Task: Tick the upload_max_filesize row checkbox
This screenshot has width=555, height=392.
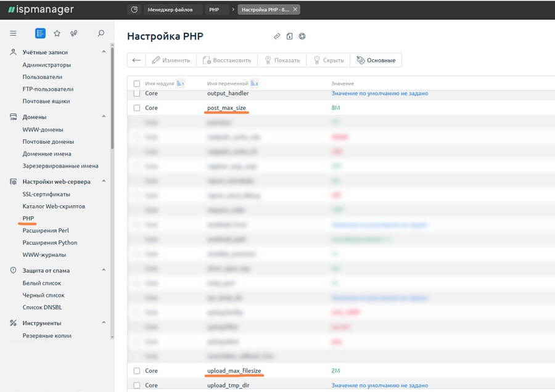Action: tap(137, 371)
